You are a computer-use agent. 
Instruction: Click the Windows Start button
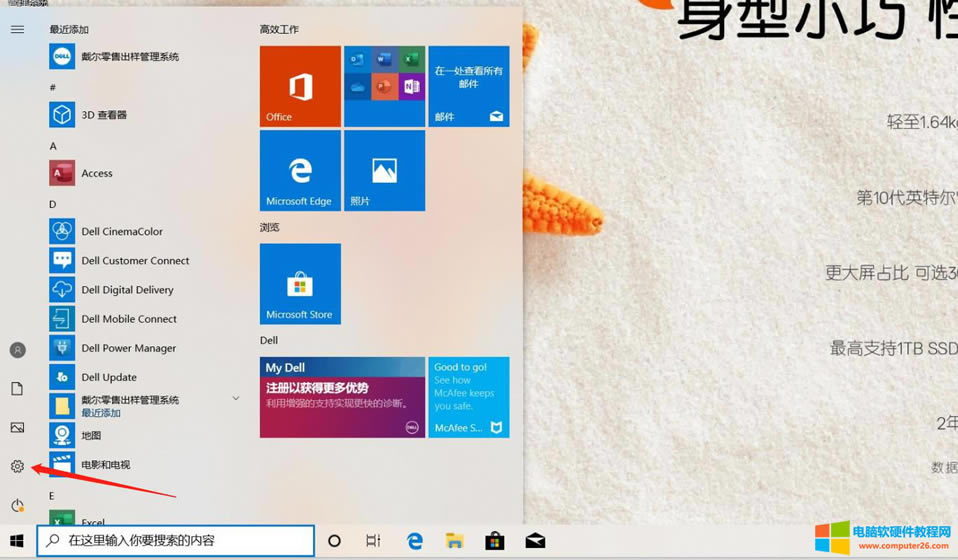click(17, 541)
